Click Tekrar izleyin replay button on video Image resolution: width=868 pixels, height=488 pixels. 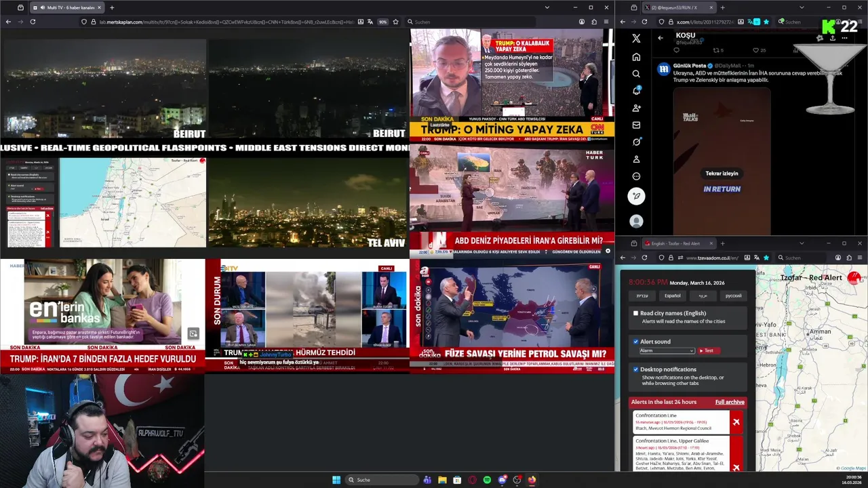coord(722,174)
